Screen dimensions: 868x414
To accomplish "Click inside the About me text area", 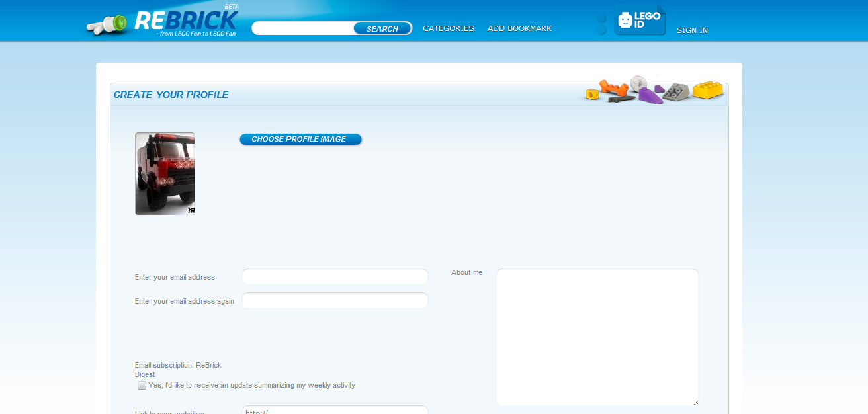I will (x=597, y=337).
